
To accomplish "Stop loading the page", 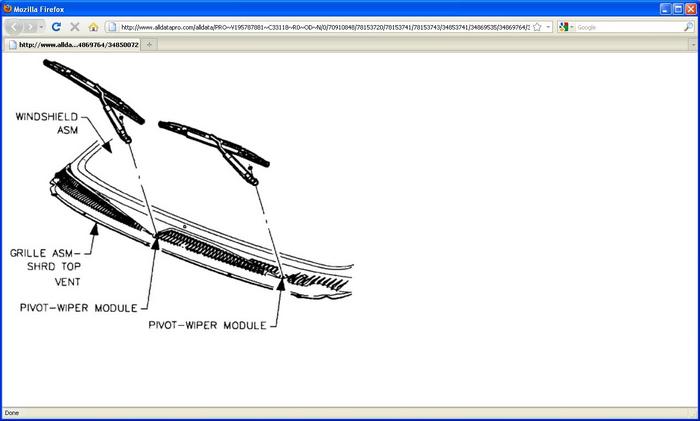I will click(x=75, y=27).
